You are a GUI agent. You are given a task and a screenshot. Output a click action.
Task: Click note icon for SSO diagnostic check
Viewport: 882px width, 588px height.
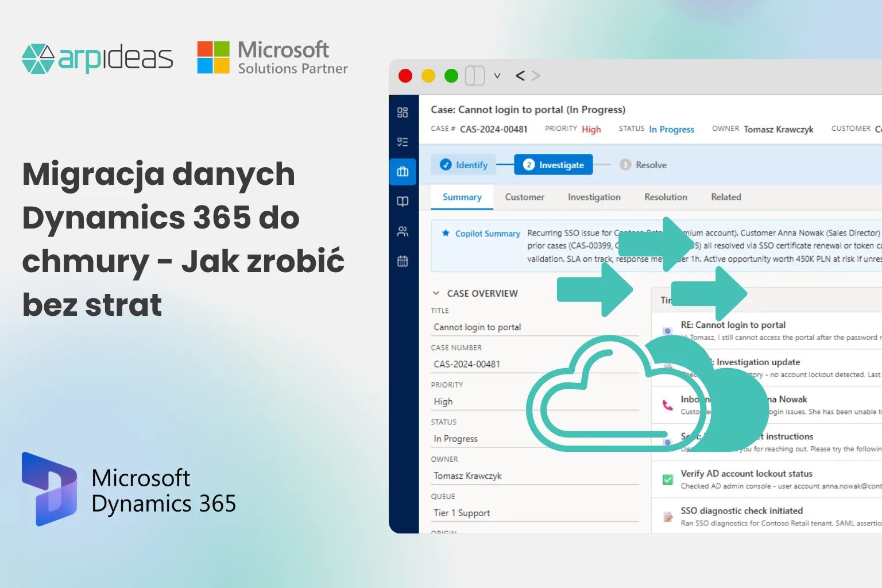[667, 517]
